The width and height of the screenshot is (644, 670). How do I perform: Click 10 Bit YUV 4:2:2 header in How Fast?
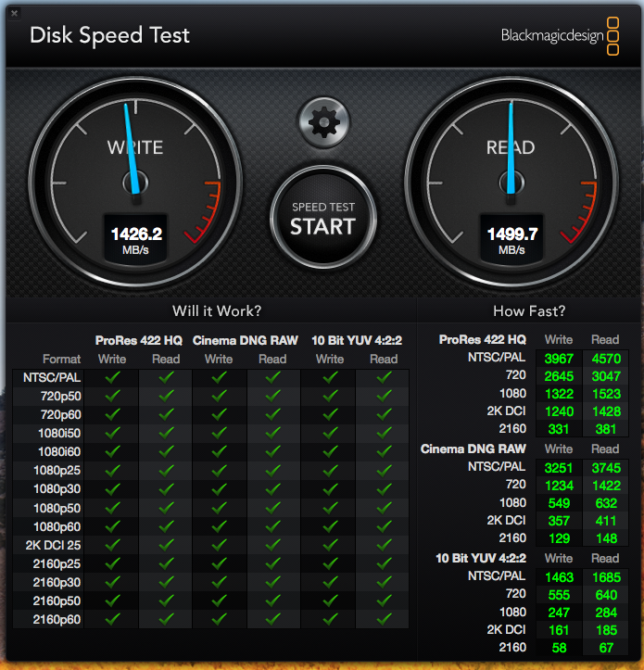(481, 558)
